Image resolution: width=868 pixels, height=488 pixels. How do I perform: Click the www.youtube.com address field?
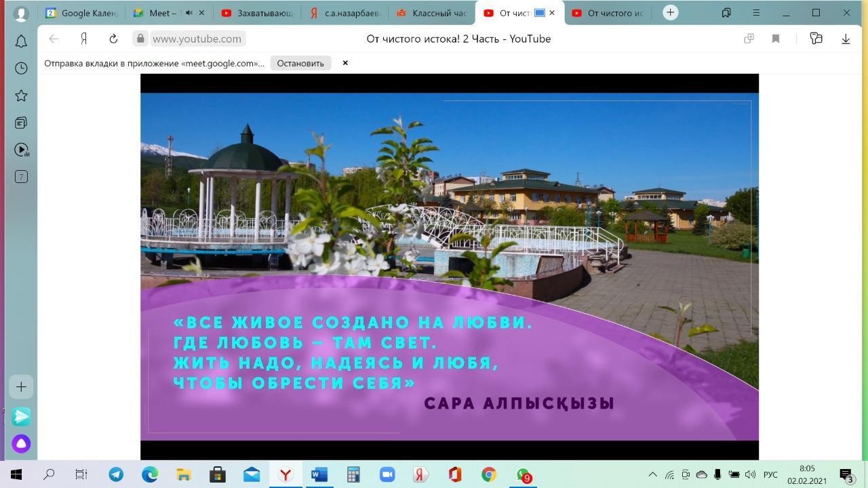click(197, 39)
